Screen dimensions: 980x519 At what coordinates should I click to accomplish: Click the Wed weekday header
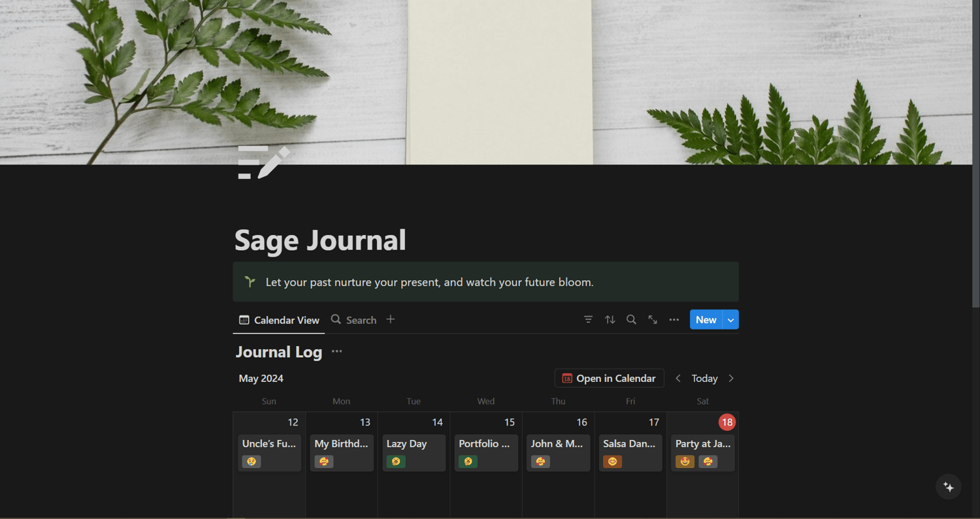[486, 401]
